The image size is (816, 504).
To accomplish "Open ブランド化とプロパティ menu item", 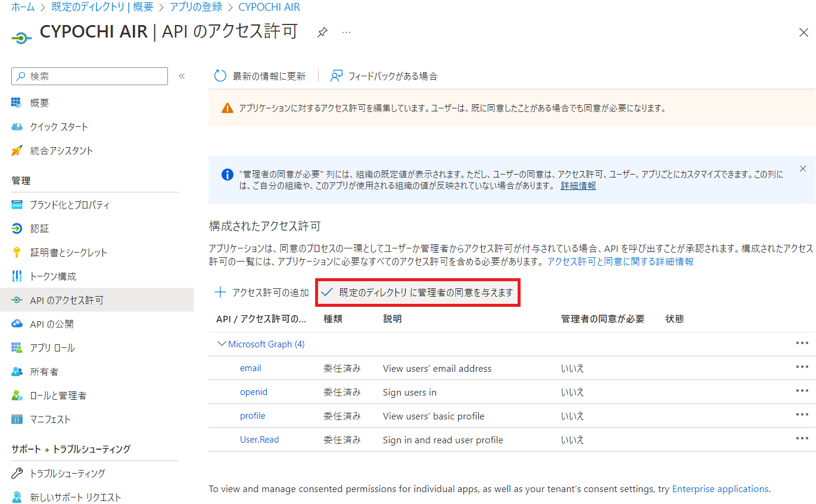I will click(70, 205).
